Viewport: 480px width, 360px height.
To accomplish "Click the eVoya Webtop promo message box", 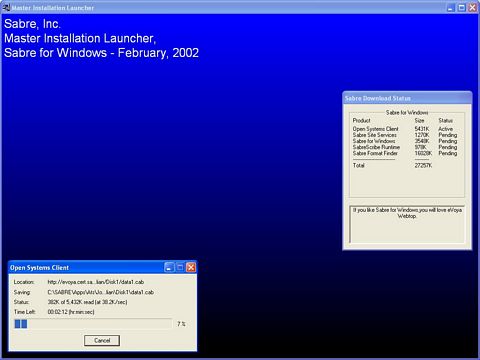I will click(407, 224).
